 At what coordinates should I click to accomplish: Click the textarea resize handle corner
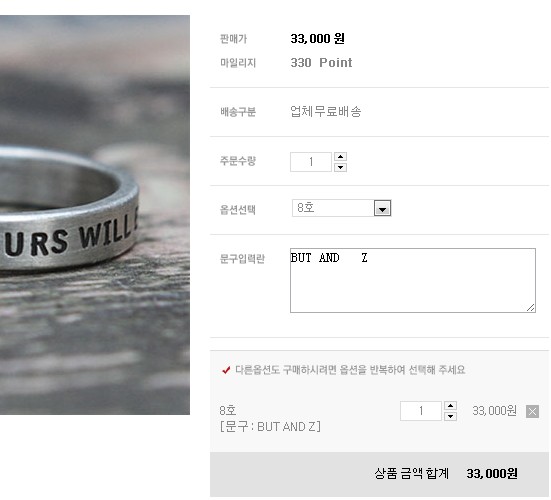pos(531,308)
